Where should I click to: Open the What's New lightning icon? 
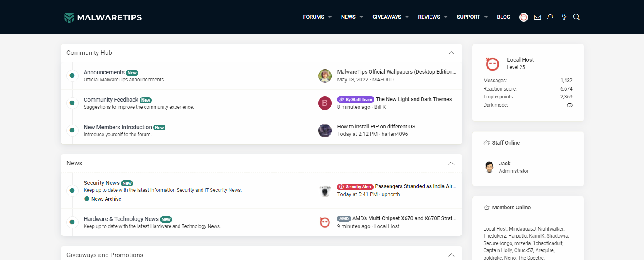coord(564,17)
